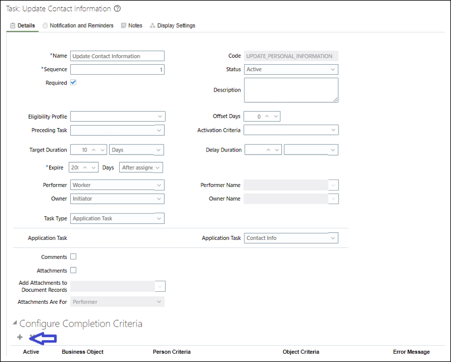This screenshot has height=362, width=451.
Task: Increase Delay Duration with the up arrow
Action: [268, 150]
